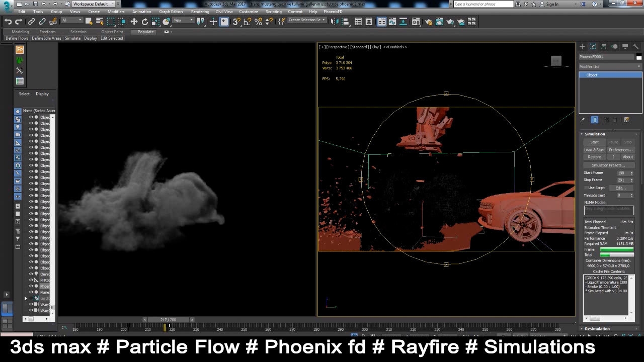Expand the tree arrow beside testt item
644x362 pixels.
(26, 298)
